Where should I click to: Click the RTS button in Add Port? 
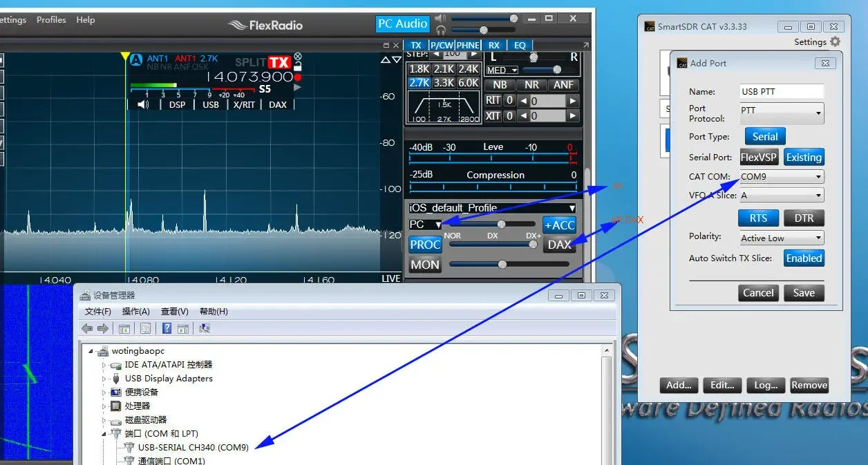[x=758, y=218]
